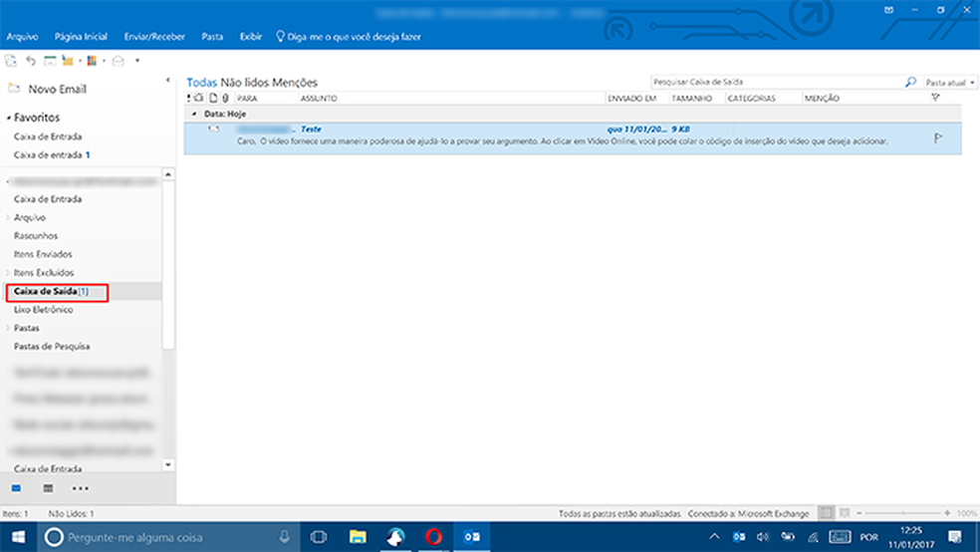Toggle the follow-up flag on Teste message
This screenshot has height=552, width=980.
(938, 138)
